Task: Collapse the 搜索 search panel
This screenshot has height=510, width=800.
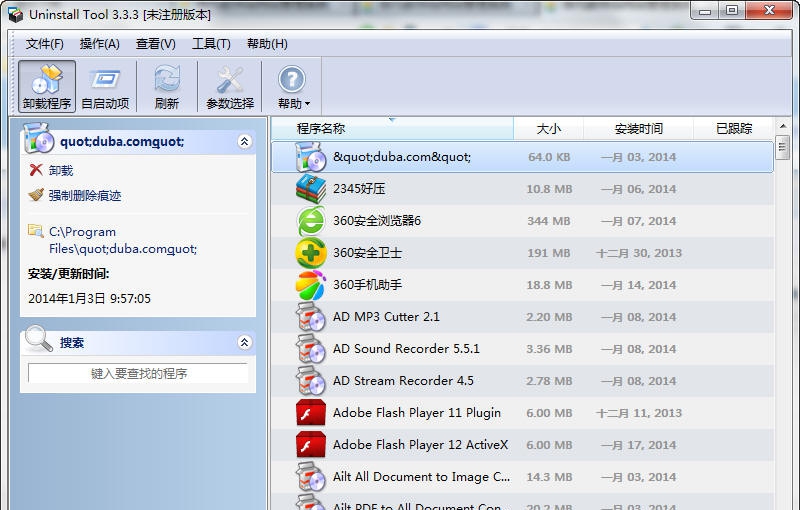Action: (x=244, y=342)
